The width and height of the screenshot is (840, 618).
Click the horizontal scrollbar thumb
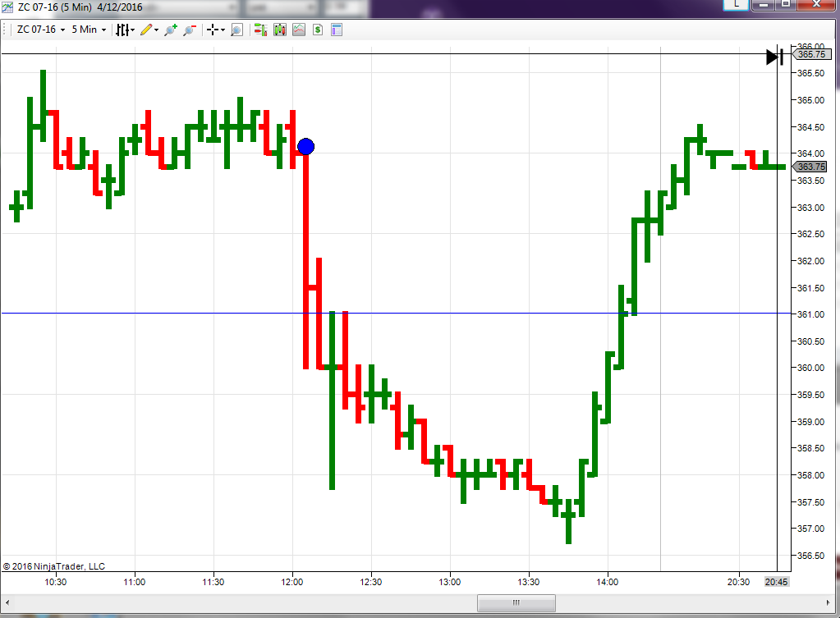516,602
